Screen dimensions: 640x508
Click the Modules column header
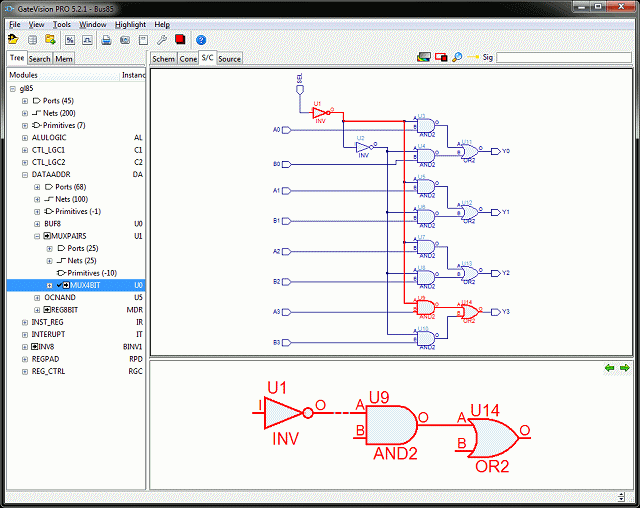(64, 75)
